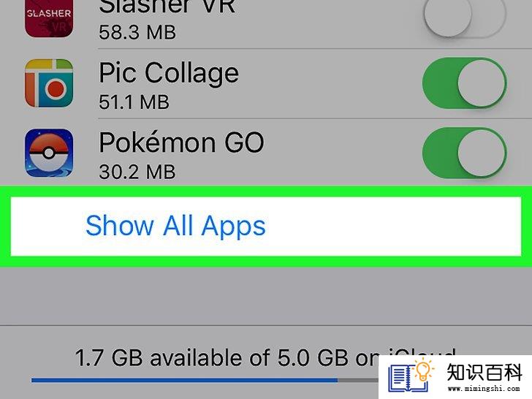Click the blue used portion of storage bar
Image resolution: width=532 pixels, height=399 pixels.
pyautogui.click(x=185, y=380)
